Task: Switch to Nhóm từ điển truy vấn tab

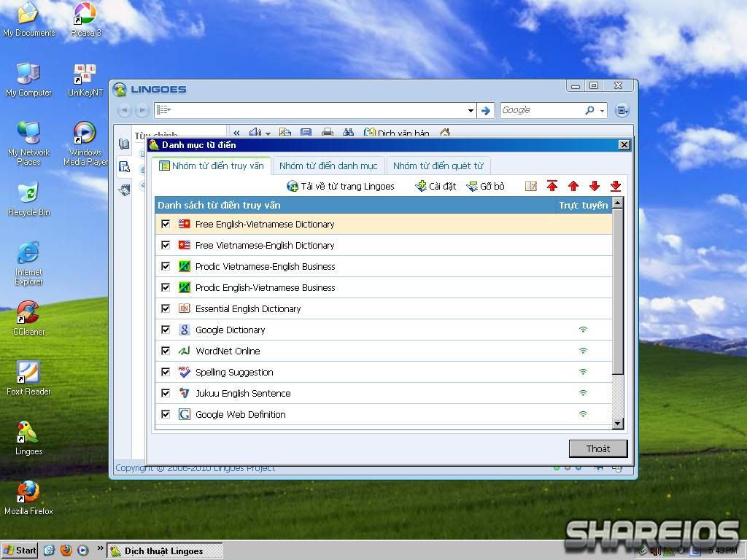Action: pos(211,166)
